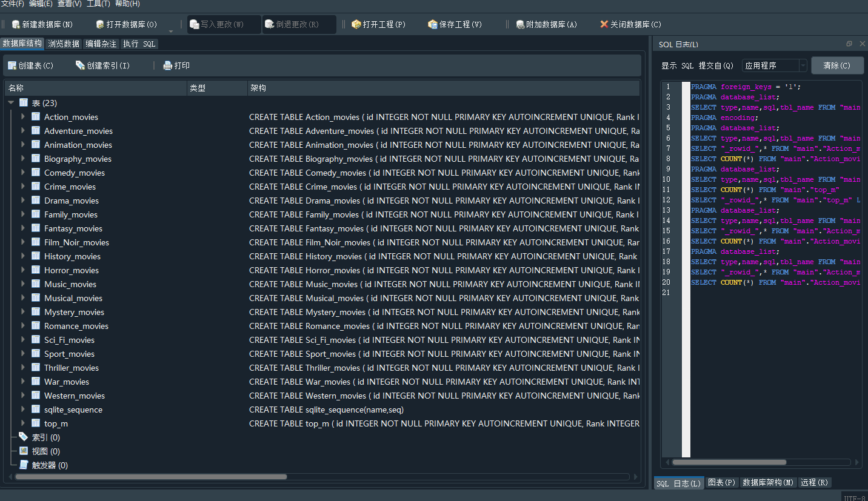Click the Print (打印) icon

(168, 65)
